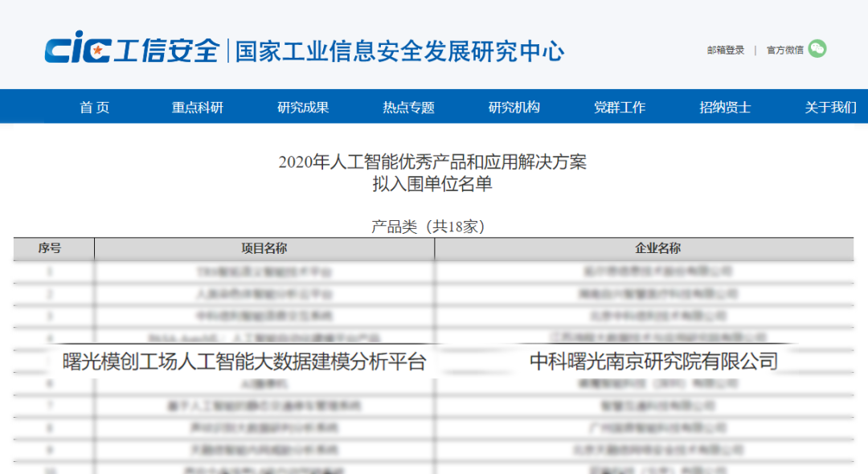Image resolution: width=868 pixels, height=474 pixels.
Task: Click the 2020年人工智能优秀产品和应用解决方案 heading
Action: pos(432,161)
